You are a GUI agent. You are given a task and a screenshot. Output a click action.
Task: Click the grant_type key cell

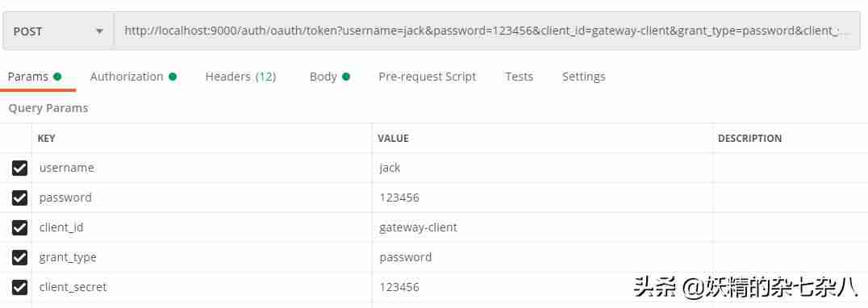(x=202, y=258)
